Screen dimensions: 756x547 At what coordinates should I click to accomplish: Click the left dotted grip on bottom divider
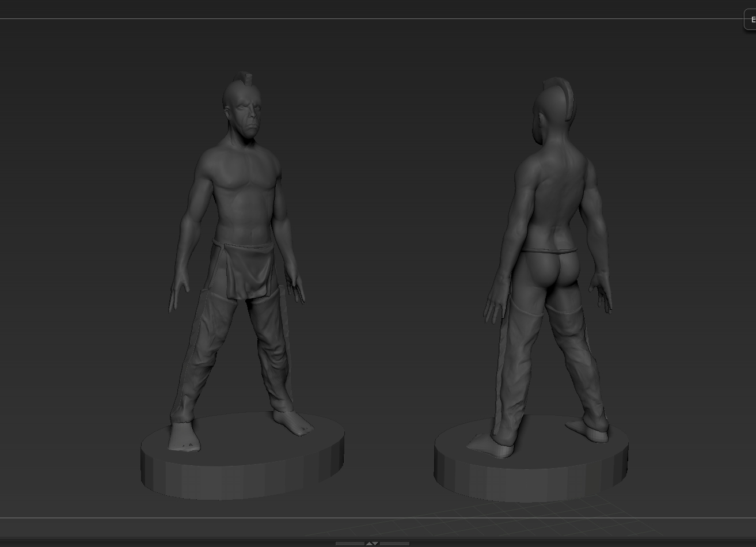click(349, 543)
